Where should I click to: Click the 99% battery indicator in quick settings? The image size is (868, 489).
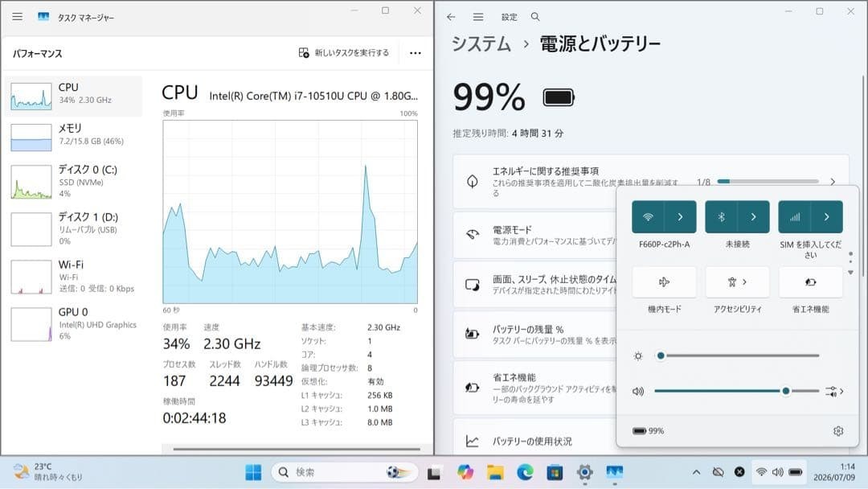point(649,430)
